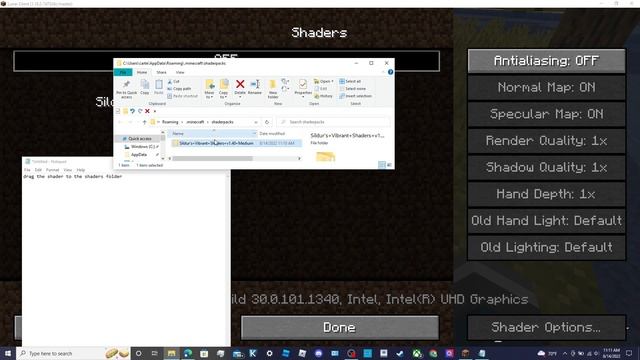
Task: Cycle Shadow Quality 1x setting
Action: tap(546, 167)
